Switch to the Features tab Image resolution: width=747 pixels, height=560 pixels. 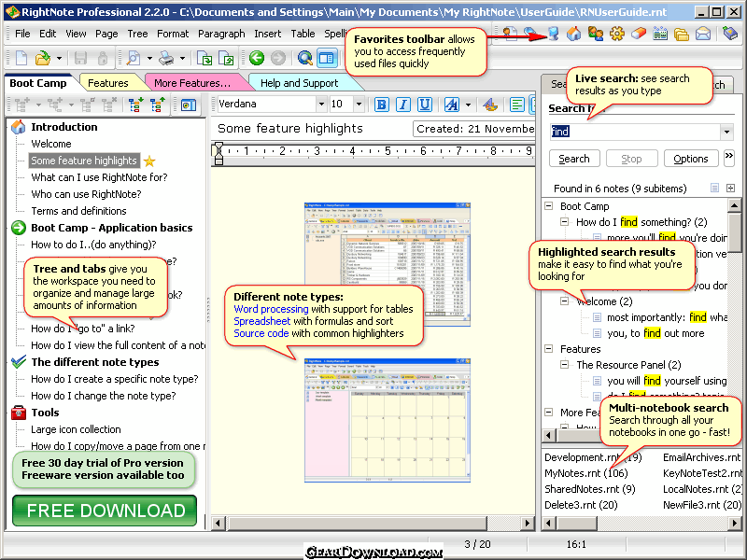tap(108, 83)
